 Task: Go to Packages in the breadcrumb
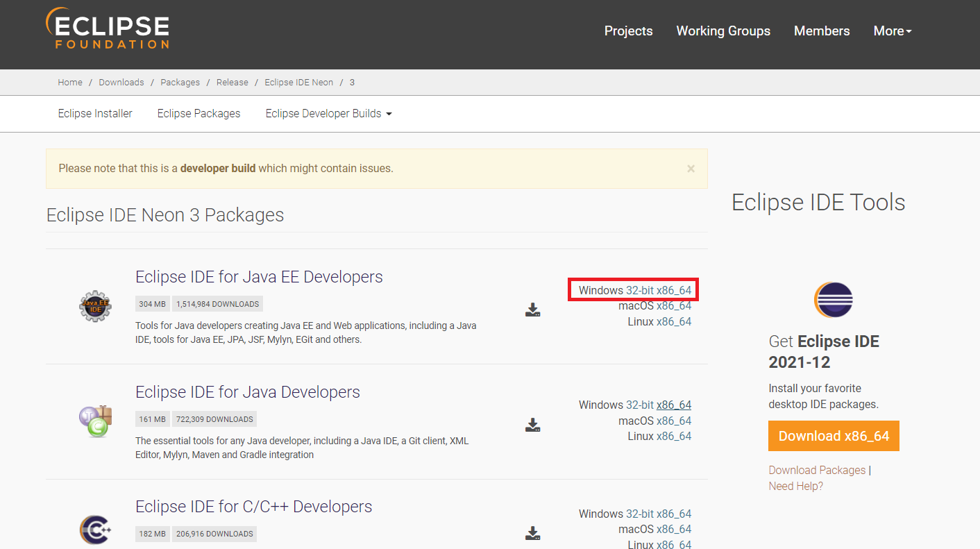click(x=180, y=82)
